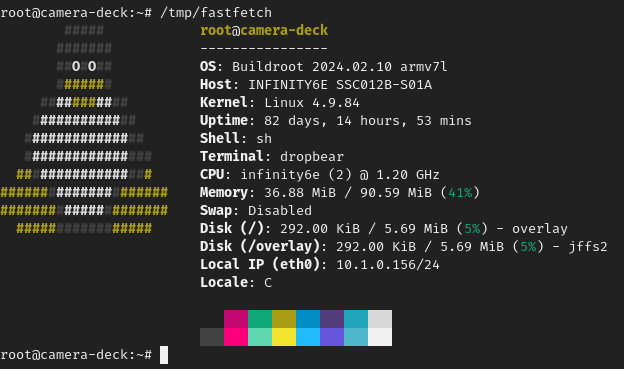This screenshot has height=369, width=624.
Task: Click the magenta color block in top row
Action: tap(236, 319)
